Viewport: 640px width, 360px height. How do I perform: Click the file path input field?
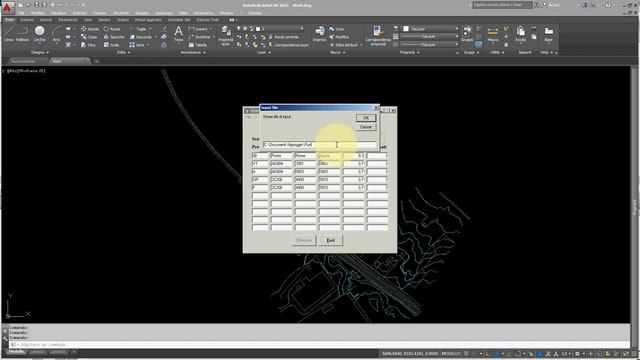click(320, 144)
